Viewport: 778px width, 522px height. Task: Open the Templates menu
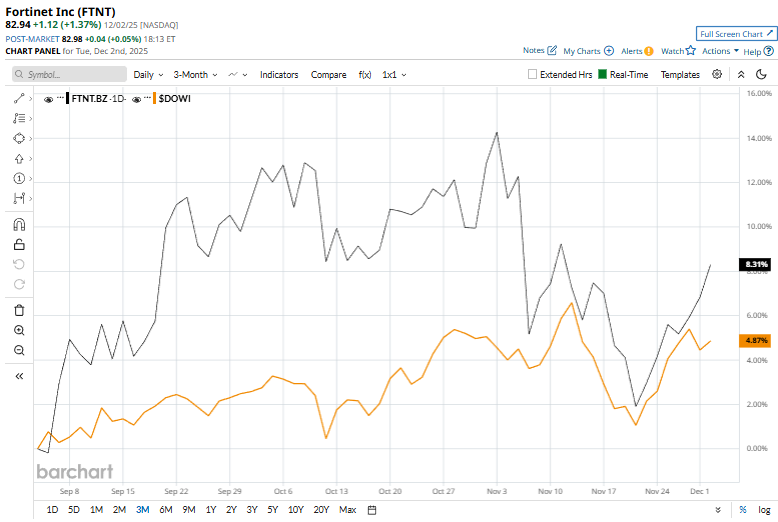(680, 74)
